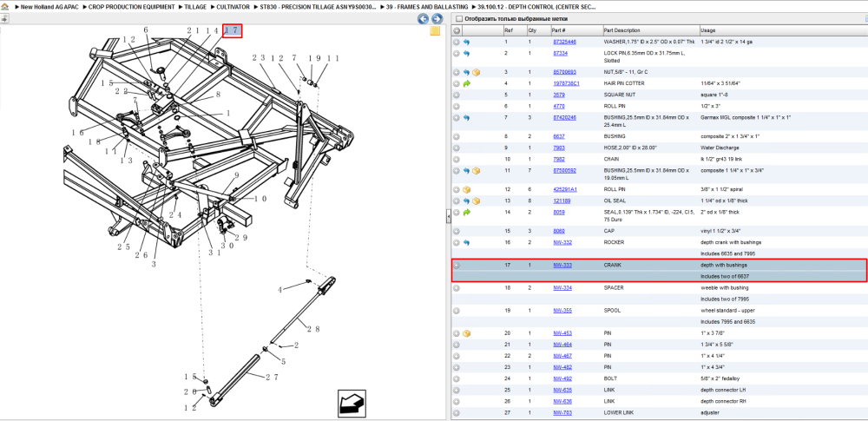Viewport: 868px width, 421px height.
Task: Click the plus icon in table header
Action: 457,30
